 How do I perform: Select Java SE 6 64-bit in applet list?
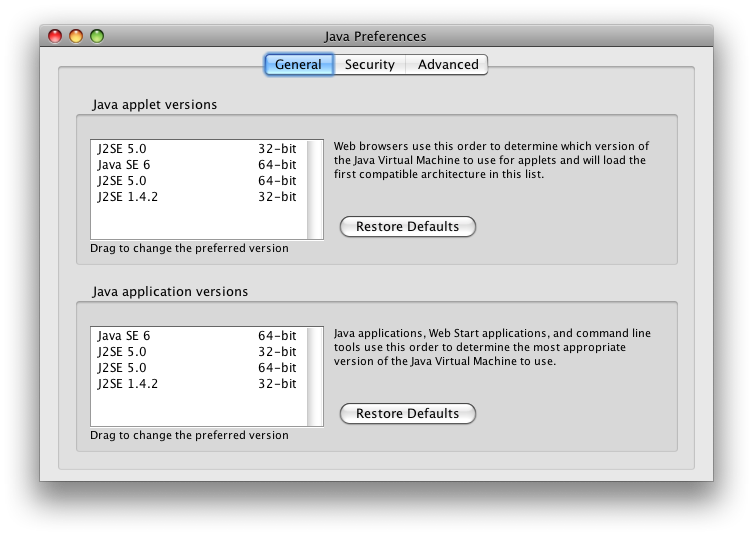coord(198,165)
